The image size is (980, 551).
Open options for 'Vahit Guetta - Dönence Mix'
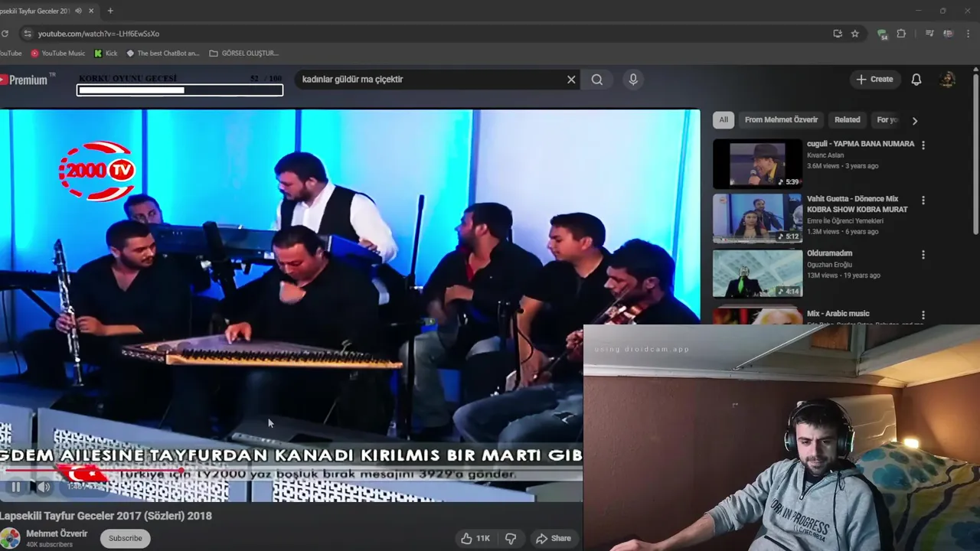(923, 200)
